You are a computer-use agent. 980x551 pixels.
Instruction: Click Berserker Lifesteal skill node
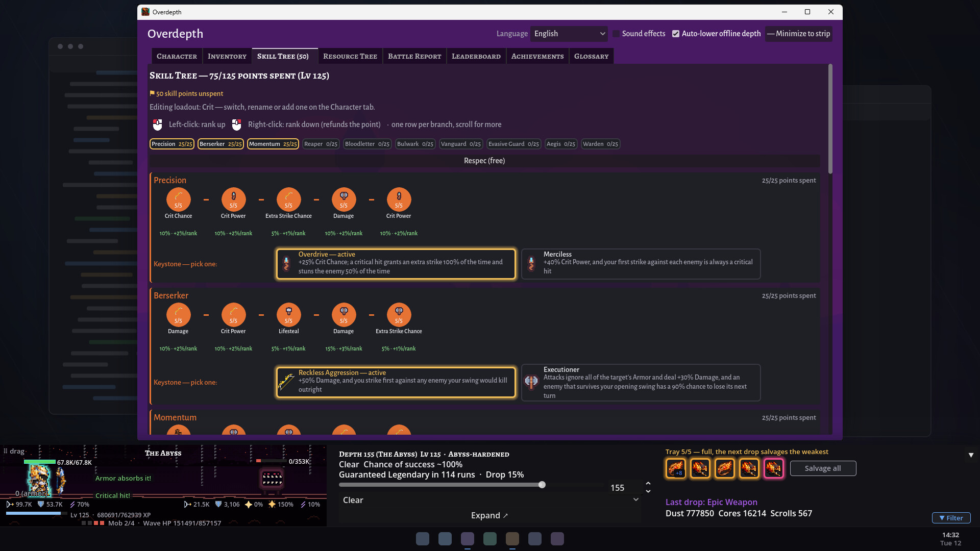point(288,315)
